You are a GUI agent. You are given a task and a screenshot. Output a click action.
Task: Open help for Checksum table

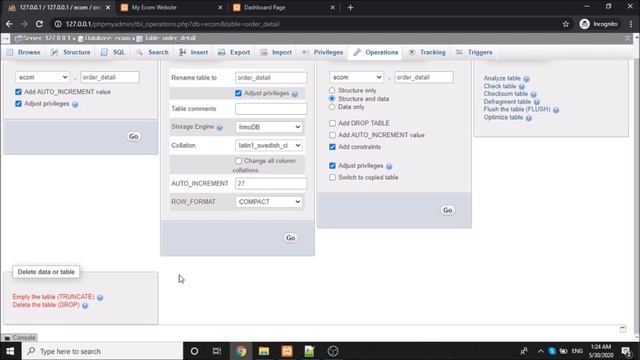coord(533,94)
